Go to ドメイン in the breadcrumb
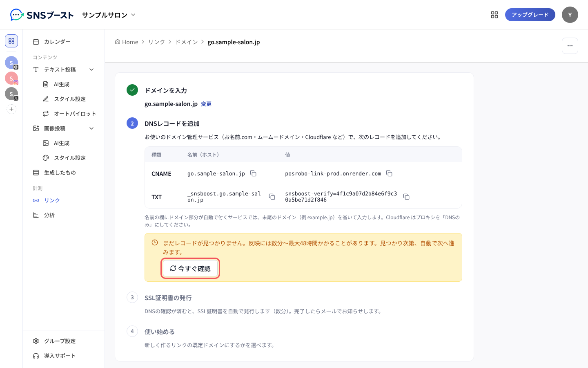The image size is (588, 368). [186, 42]
